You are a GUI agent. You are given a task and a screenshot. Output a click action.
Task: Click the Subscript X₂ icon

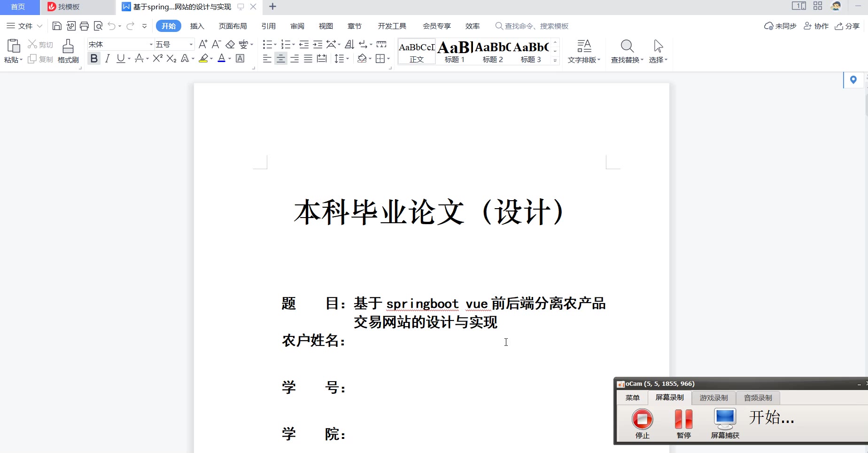point(171,58)
